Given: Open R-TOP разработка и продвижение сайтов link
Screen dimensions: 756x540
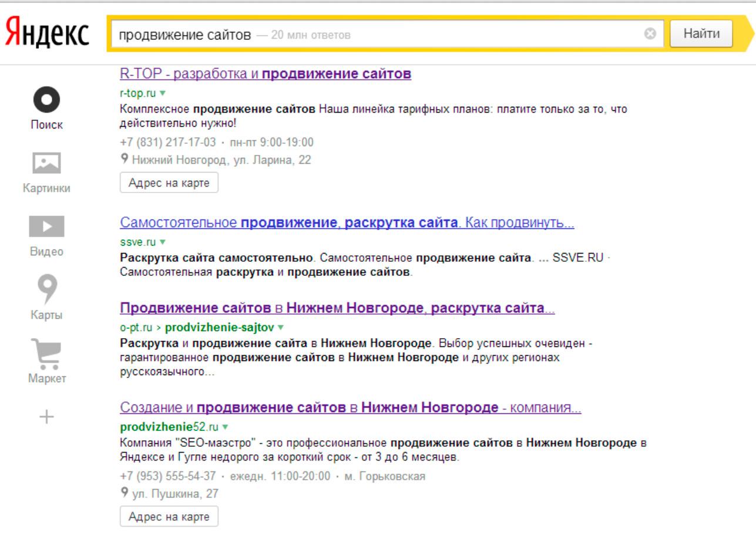Looking at the screenshot, I should 265,75.
